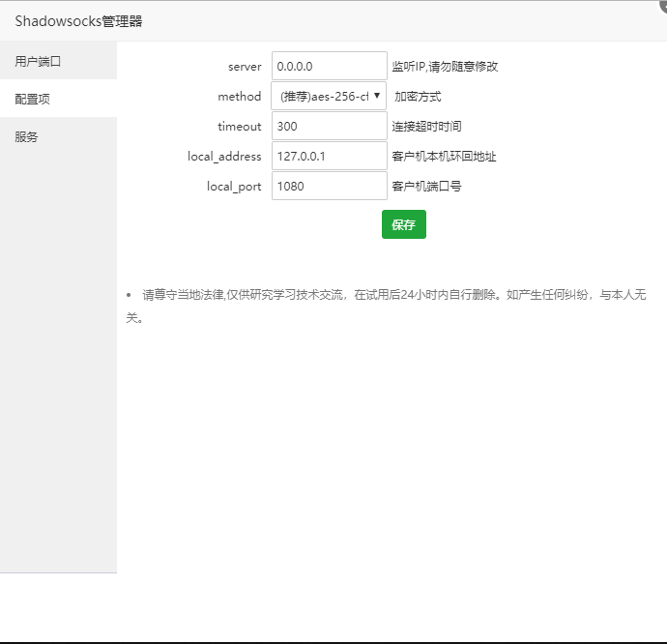The height and width of the screenshot is (644, 667).
Task: Click the 请尊守当地法律 disclaimer text
Action: (x=387, y=306)
